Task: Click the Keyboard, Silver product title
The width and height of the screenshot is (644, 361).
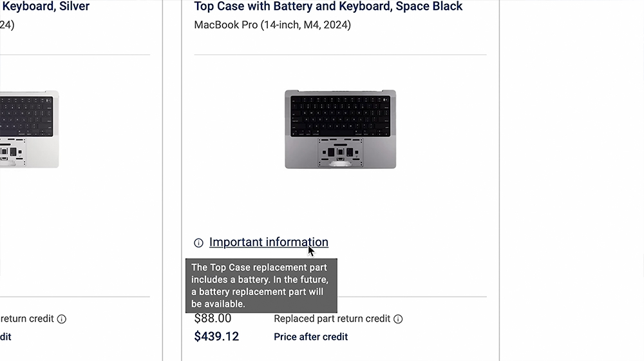Action: click(x=45, y=6)
